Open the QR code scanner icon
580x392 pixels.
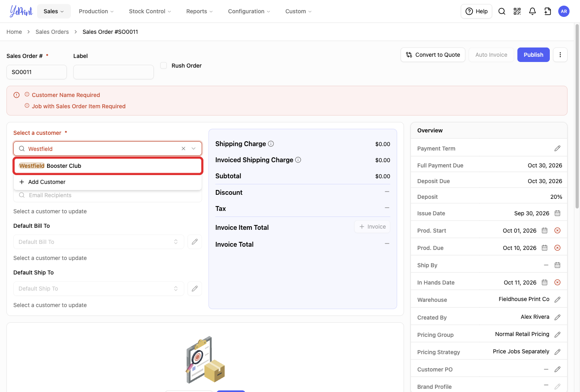click(517, 11)
